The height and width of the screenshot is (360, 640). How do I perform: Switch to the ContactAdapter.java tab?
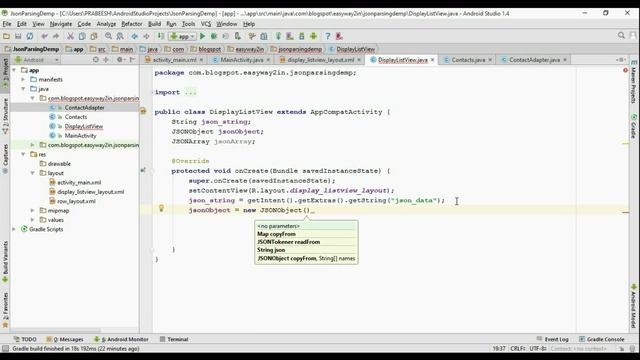point(534,60)
